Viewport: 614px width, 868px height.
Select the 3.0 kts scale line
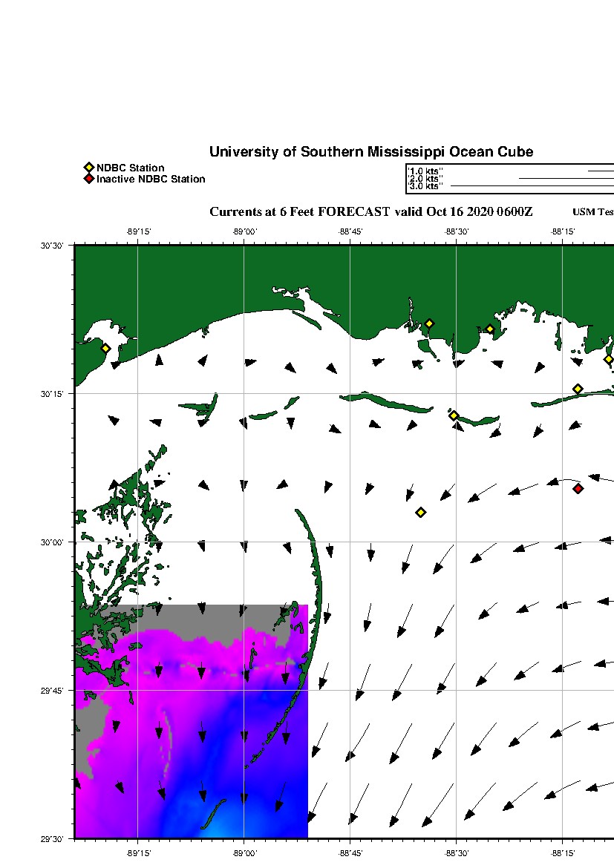[x=531, y=185]
